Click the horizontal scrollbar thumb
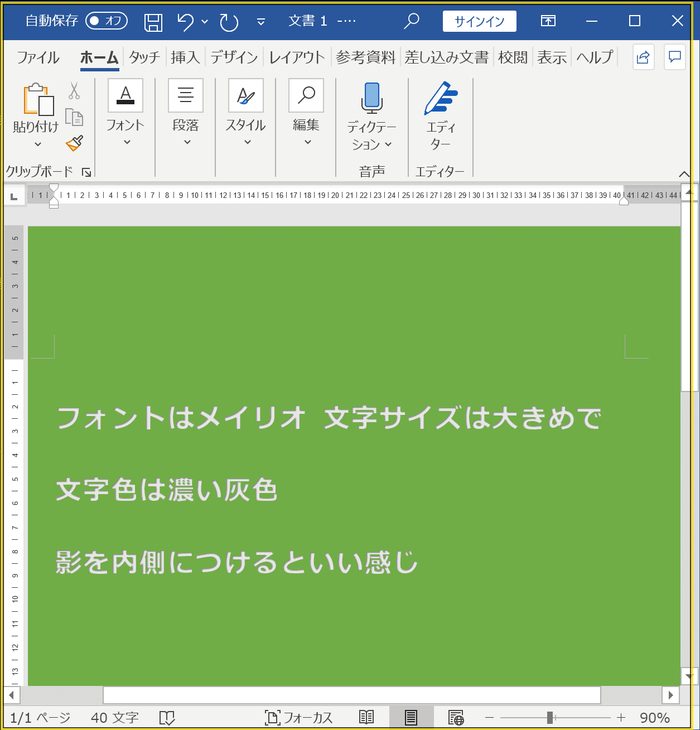This screenshot has width=700, height=730. pos(352,695)
